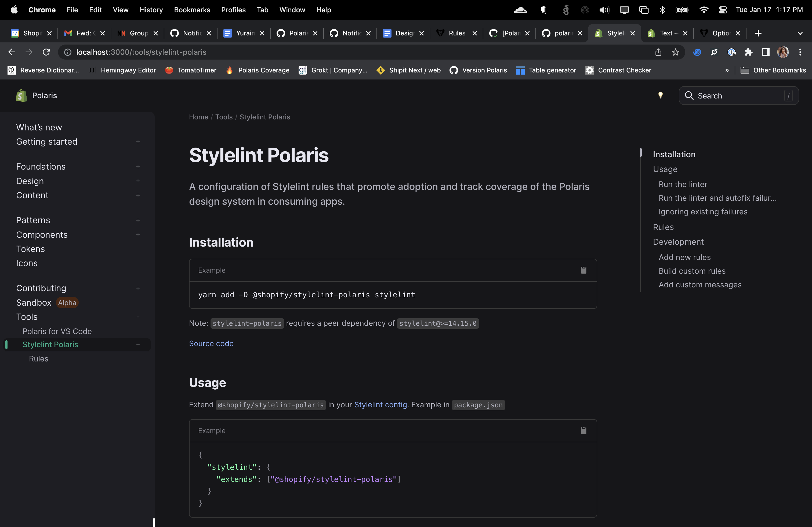Collapse the Tools nav section
812x527 pixels.
(x=138, y=317)
